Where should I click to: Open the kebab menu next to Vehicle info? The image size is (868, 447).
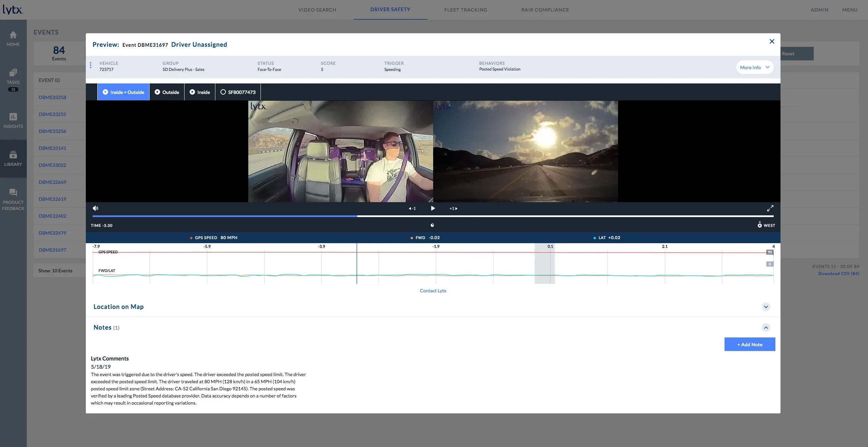click(91, 65)
